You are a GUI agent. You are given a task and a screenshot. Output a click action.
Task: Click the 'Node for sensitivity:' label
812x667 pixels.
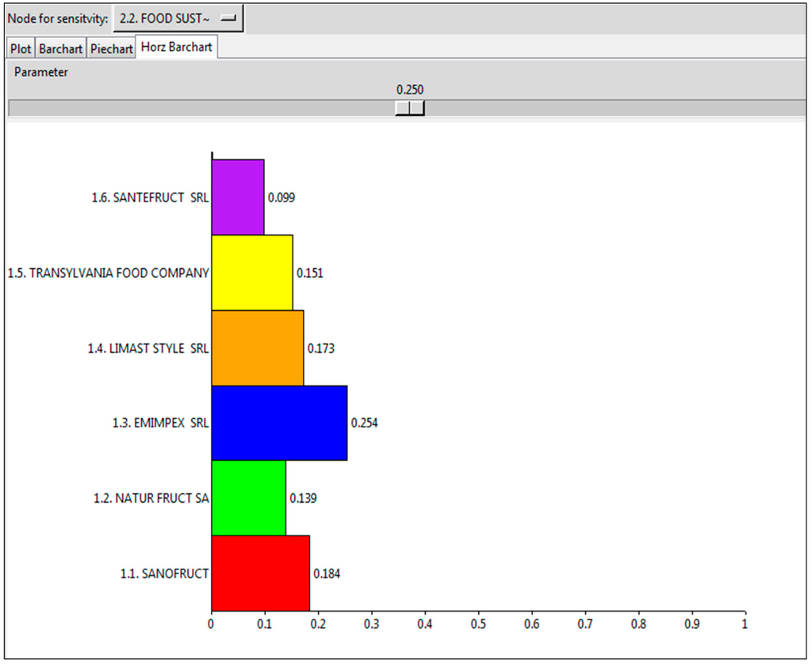[x=57, y=17]
